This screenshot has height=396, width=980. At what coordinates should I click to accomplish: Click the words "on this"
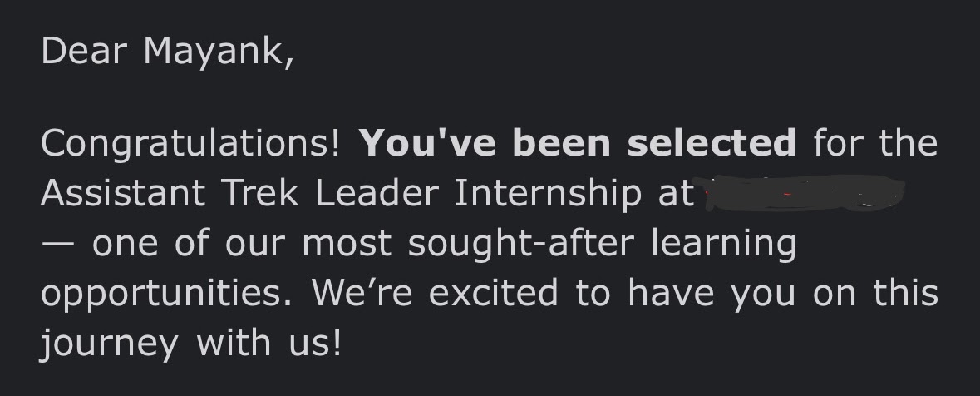tap(874, 293)
